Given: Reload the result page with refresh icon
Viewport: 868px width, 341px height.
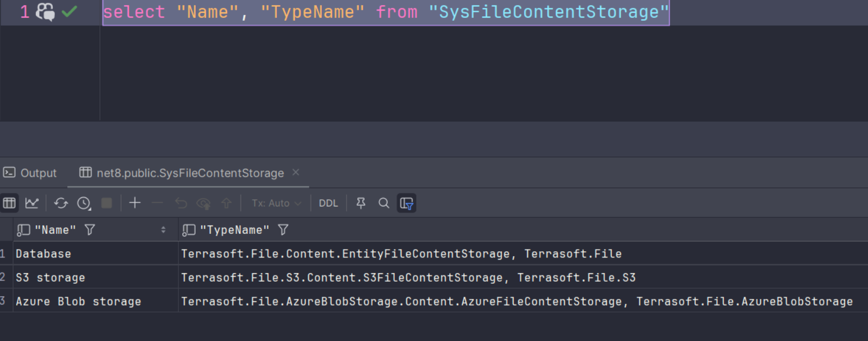Looking at the screenshot, I should (61, 203).
